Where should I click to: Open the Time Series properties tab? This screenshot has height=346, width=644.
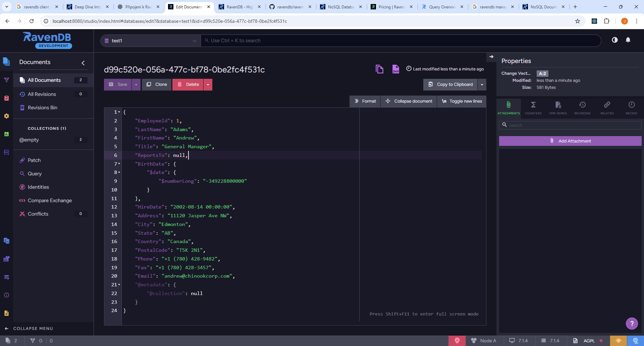coord(558,108)
